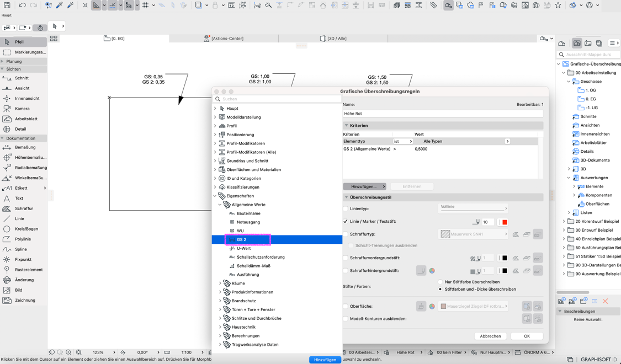Check Modell-Konturen ausblenden
Viewport: 621px width, 364px height.
346,319
